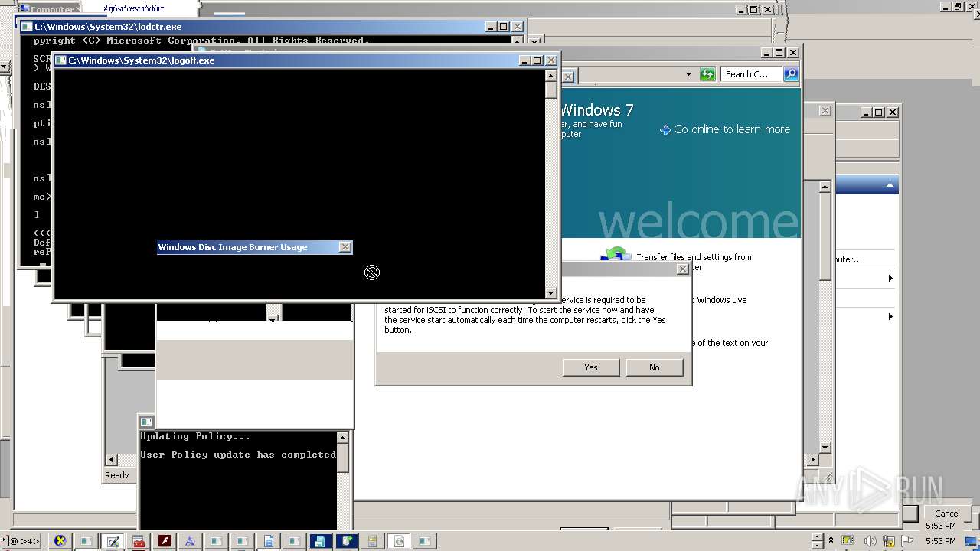Click the Welcome window scrollbar up arrow

click(x=825, y=187)
